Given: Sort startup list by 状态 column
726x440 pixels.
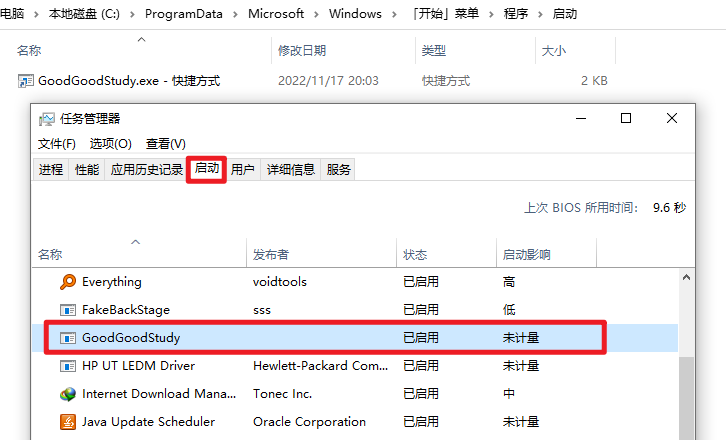Looking at the screenshot, I should (446, 254).
